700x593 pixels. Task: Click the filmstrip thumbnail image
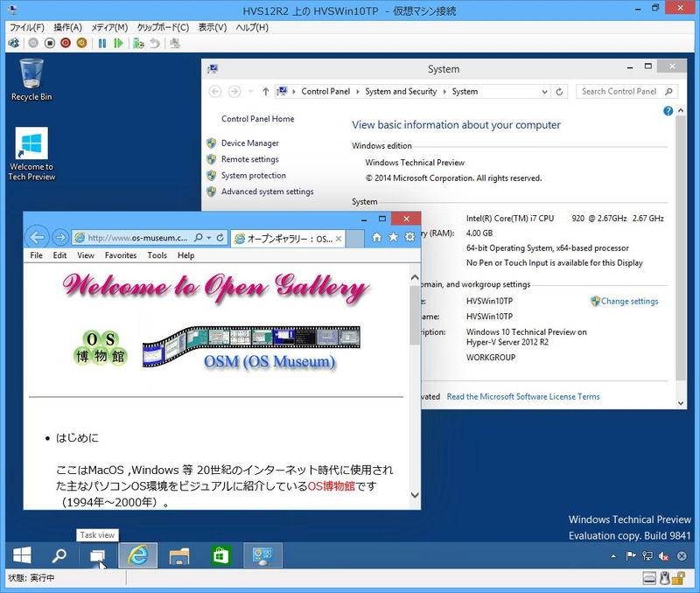(251, 346)
